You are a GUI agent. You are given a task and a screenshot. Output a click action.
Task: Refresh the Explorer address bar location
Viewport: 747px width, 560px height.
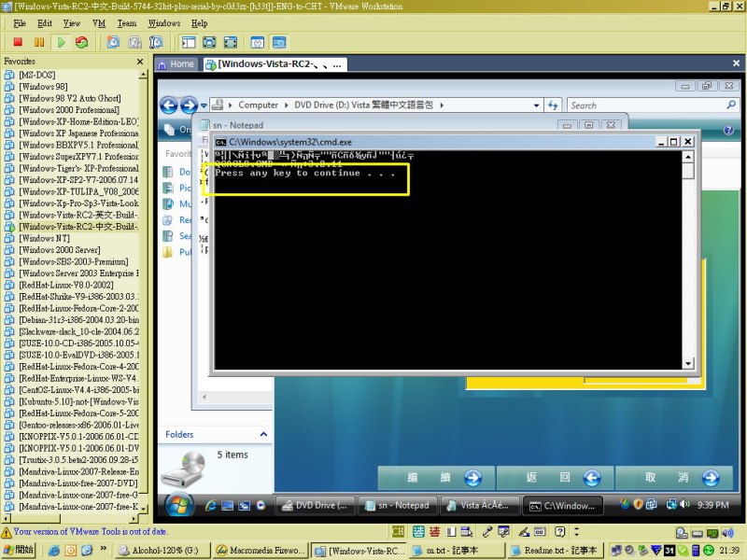tap(553, 105)
